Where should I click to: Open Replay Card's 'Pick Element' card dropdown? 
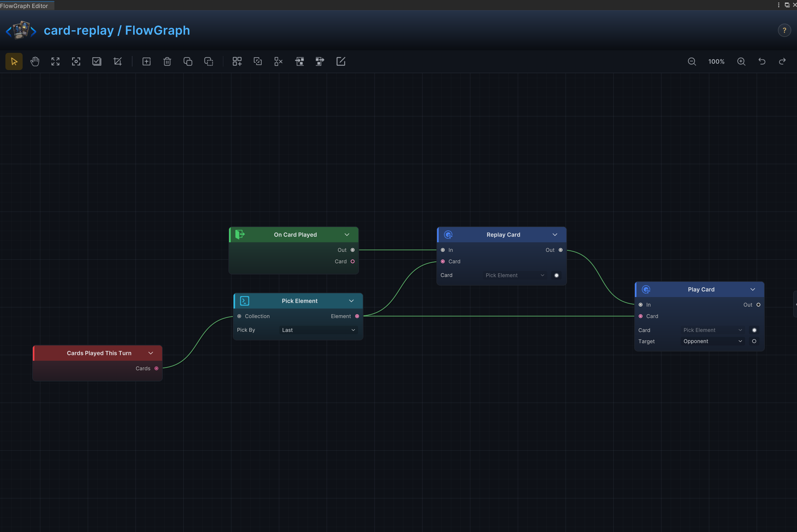(x=514, y=275)
